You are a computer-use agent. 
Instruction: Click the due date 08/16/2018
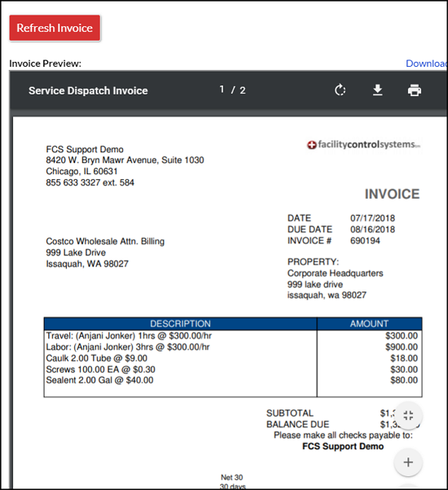pyautogui.click(x=372, y=230)
